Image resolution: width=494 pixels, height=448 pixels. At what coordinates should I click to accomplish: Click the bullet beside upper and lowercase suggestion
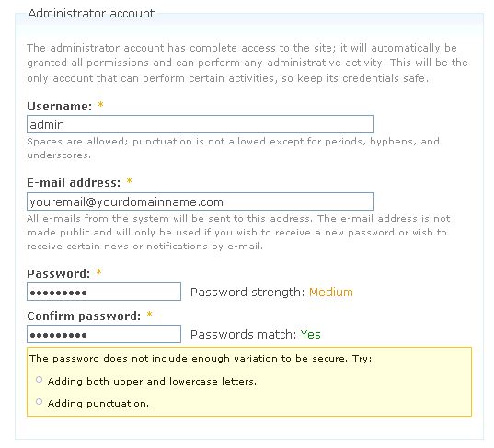(39, 380)
